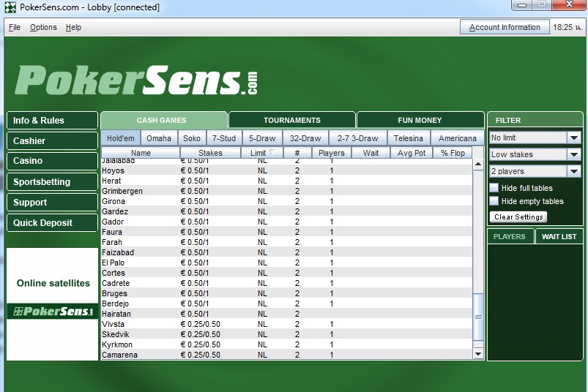
Task: Open the Cashier
Action: [x=52, y=140]
